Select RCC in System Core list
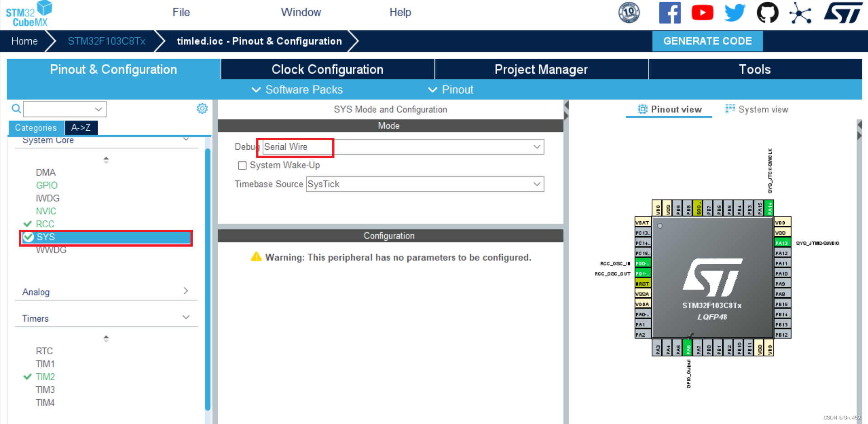The image size is (868, 424). coord(45,224)
